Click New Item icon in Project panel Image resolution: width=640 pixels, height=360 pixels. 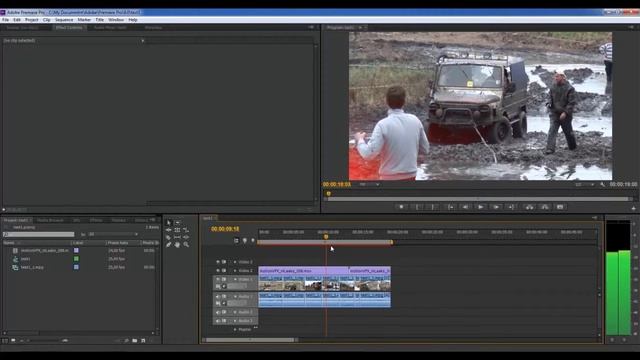pos(143,340)
